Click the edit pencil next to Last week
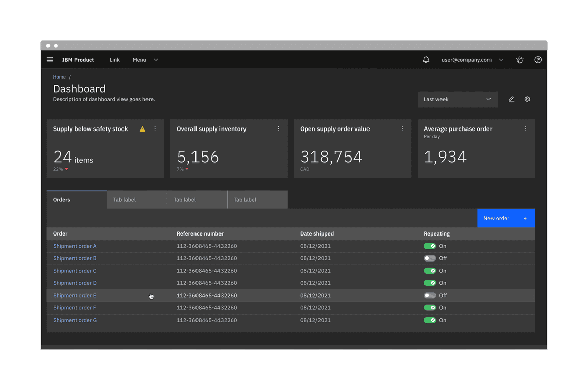588x391 pixels. (511, 99)
